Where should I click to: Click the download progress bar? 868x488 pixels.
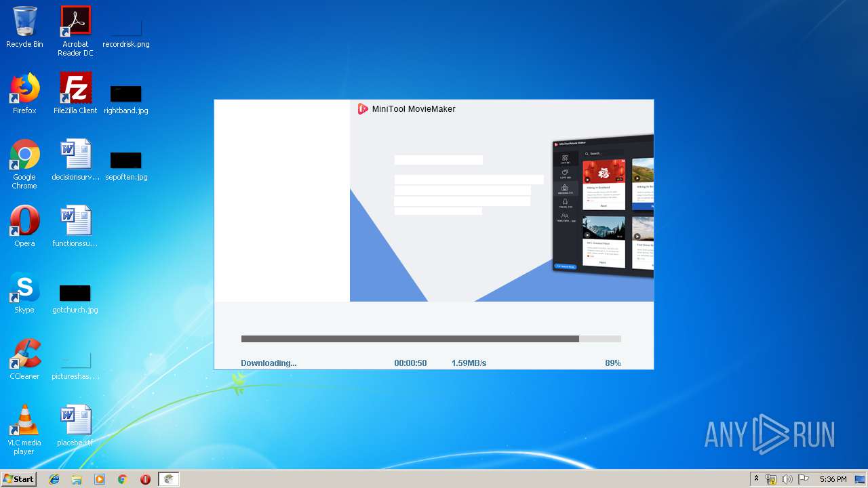(431, 339)
